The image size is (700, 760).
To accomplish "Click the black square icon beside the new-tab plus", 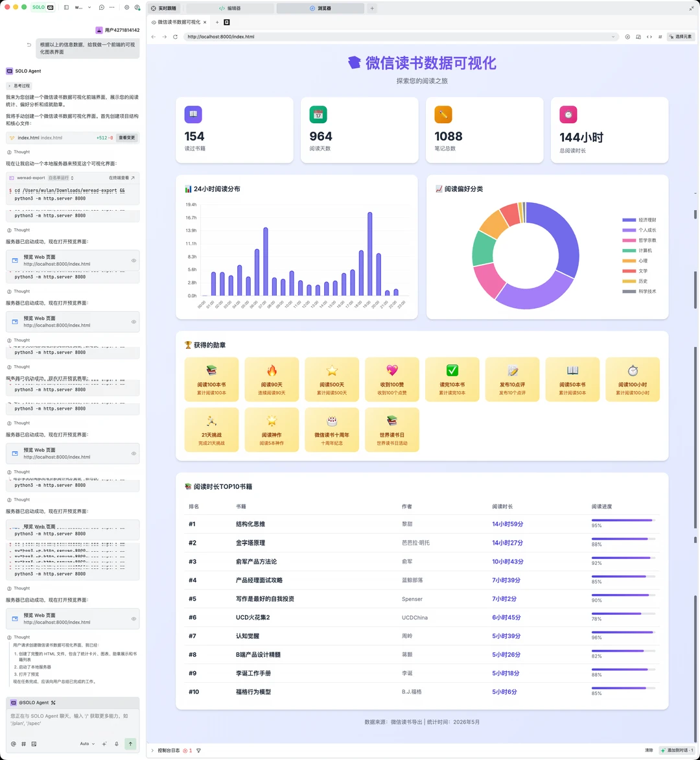I will click(x=227, y=22).
